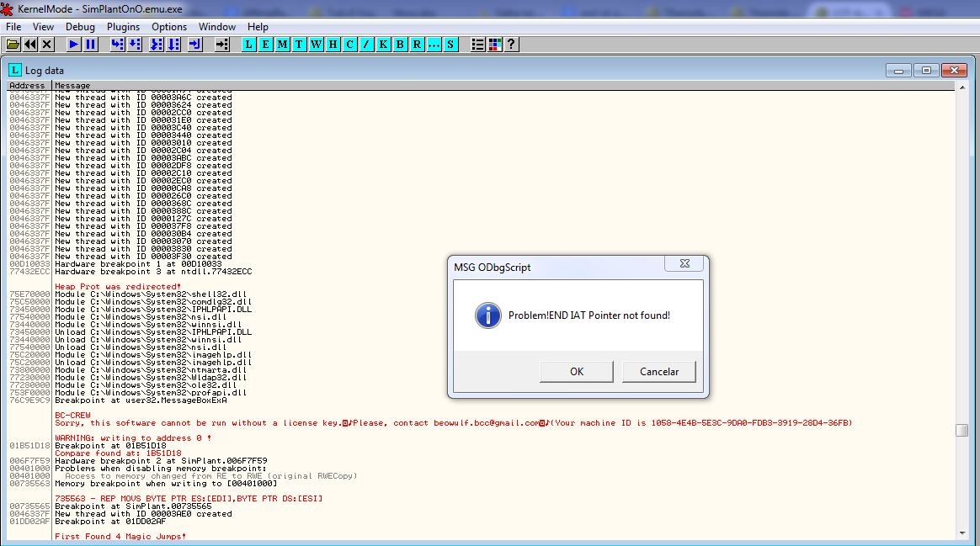This screenshot has width=980, height=546.
Task: Open the Plugins menu
Action: [x=123, y=27]
